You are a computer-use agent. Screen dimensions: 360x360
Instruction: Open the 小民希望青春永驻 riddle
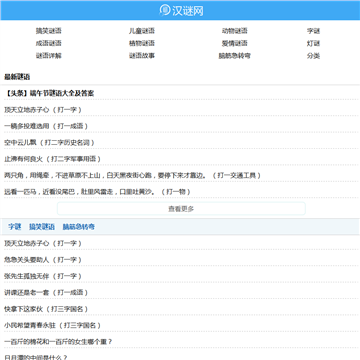pyautogui.click(x=52, y=325)
